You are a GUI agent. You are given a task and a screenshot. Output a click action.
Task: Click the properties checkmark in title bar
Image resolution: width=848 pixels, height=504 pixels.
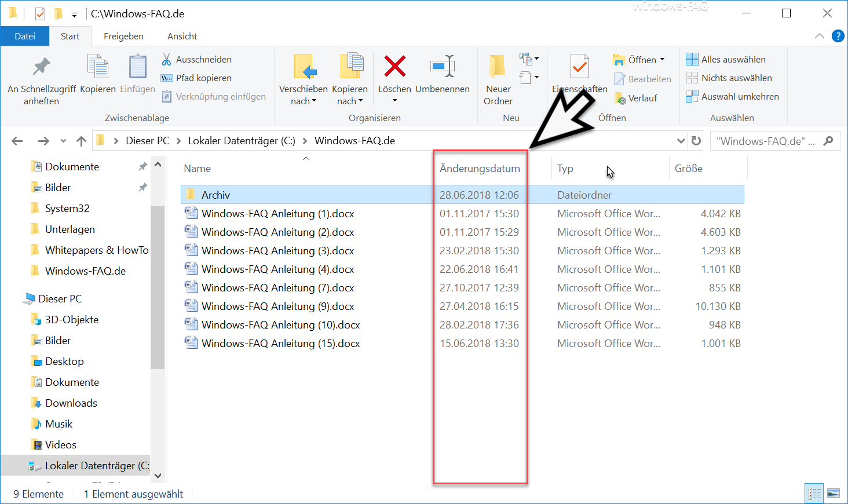pos(40,13)
